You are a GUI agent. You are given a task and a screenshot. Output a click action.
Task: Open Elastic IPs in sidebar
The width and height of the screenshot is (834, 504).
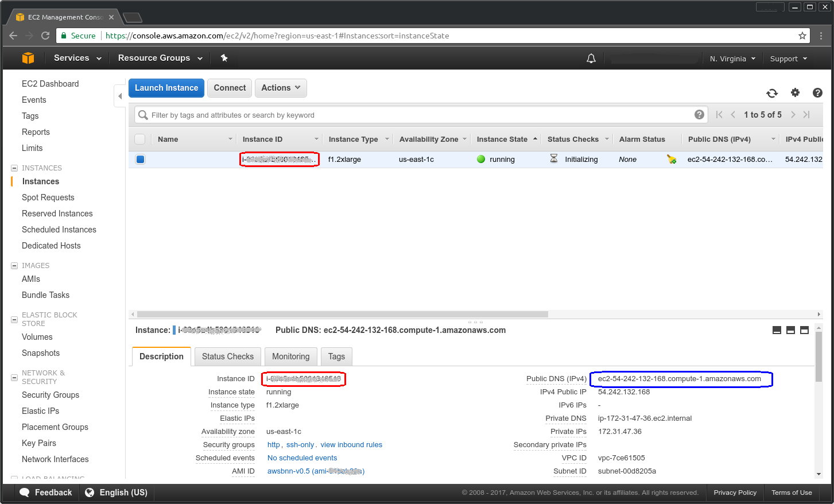[40, 411]
